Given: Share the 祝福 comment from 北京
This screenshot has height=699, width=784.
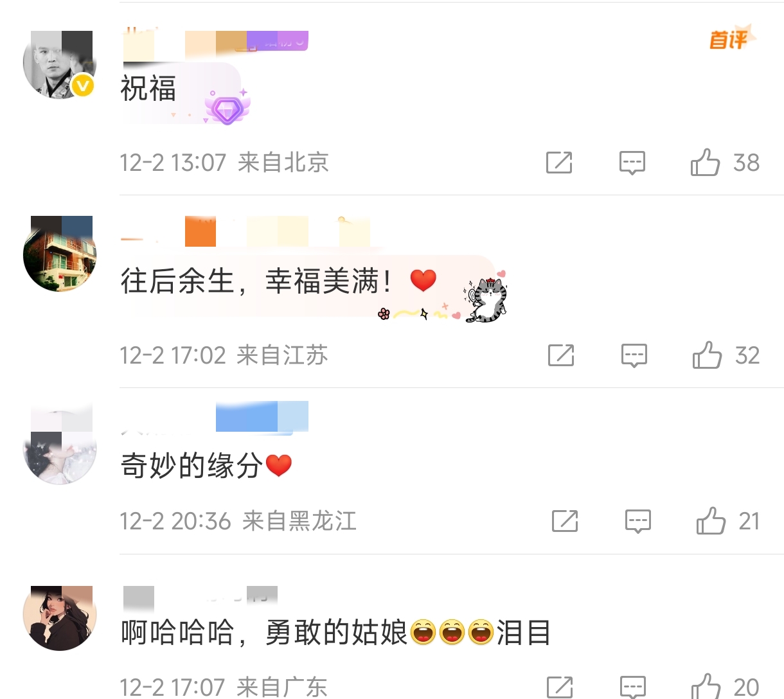Looking at the screenshot, I should coord(559,163).
